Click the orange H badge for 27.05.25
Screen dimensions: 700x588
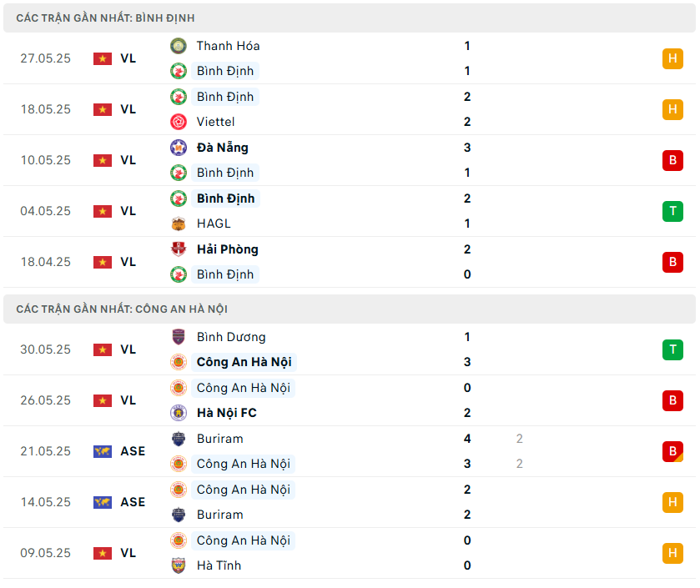pyautogui.click(x=672, y=58)
